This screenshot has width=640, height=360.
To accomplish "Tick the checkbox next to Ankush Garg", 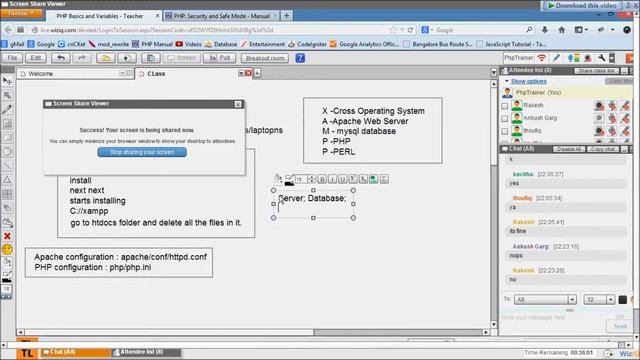I will pos(505,118).
